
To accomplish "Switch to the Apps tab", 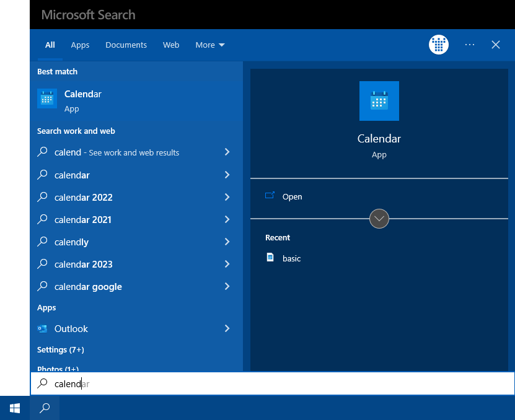I will 80,45.
